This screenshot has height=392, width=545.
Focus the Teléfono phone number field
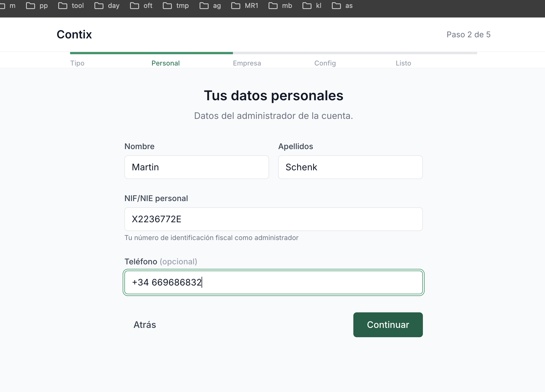pos(273,282)
